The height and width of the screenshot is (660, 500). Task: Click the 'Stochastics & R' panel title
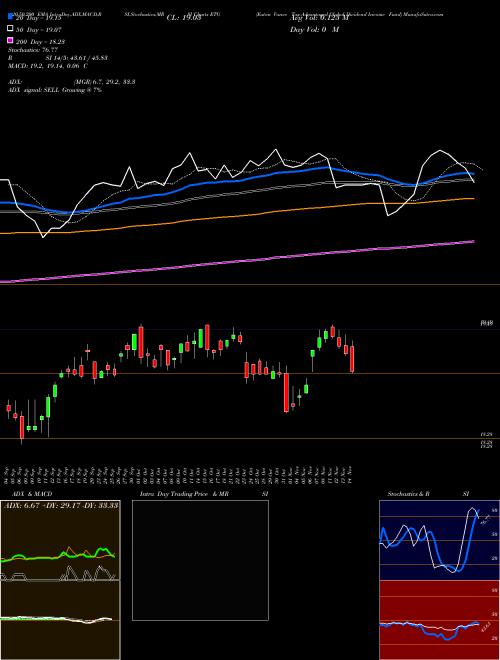click(409, 494)
